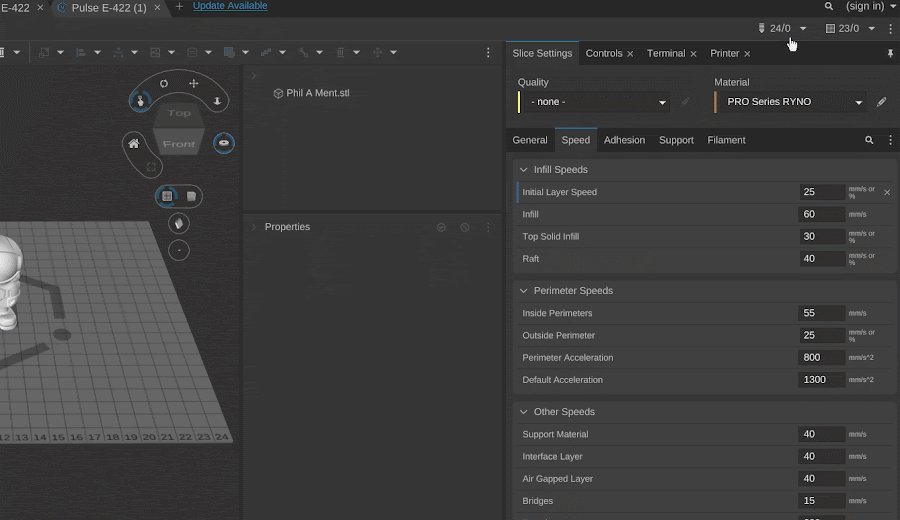
Task: Toggle the perspective cube view button
Action: click(x=191, y=196)
